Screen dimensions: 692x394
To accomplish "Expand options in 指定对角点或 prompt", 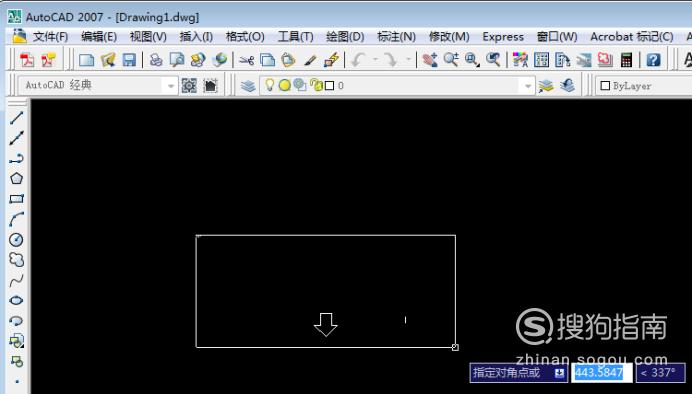I will (560, 373).
